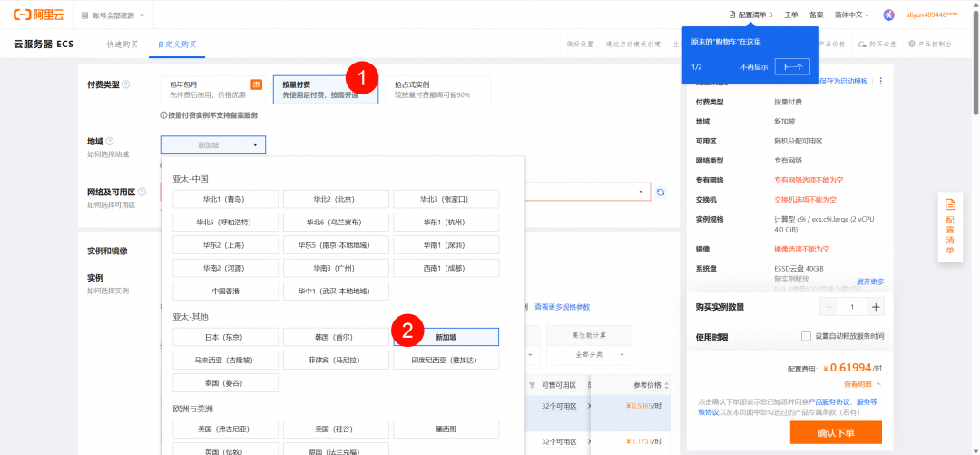Sort by the 参考价格 column arrows
This screenshot has width=980, height=455.
[666, 385]
